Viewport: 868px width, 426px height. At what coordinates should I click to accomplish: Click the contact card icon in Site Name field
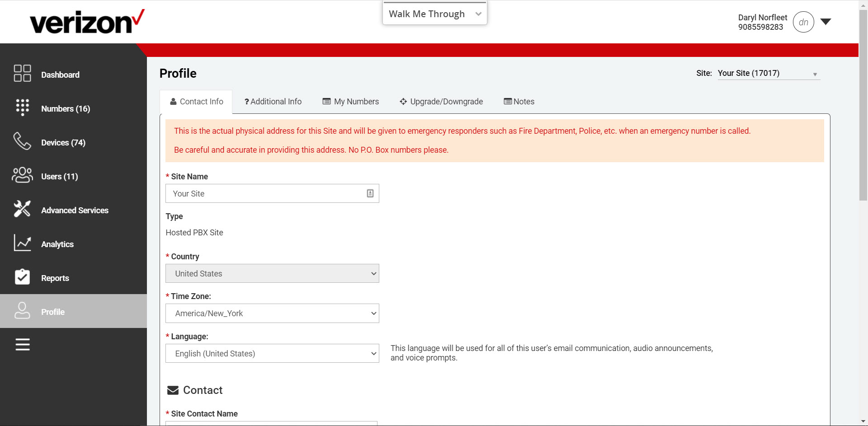point(370,193)
